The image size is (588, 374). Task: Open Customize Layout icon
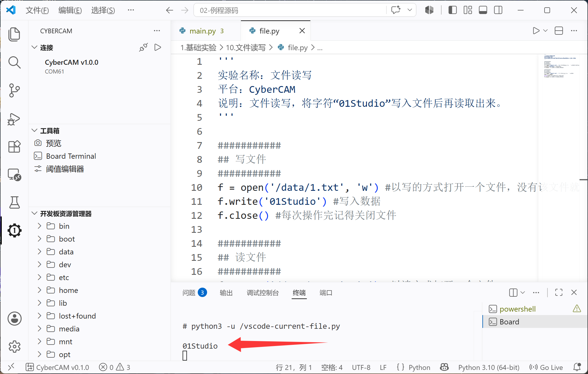click(x=468, y=10)
